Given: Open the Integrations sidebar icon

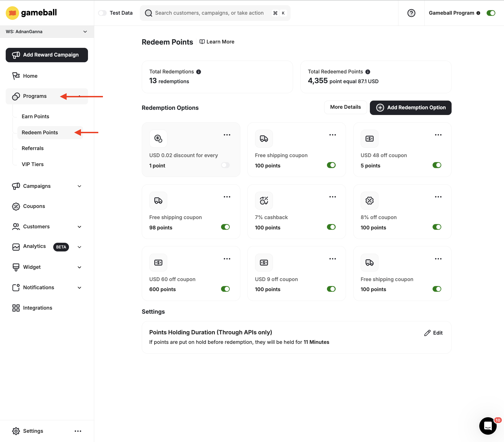Looking at the screenshot, I should point(16,308).
